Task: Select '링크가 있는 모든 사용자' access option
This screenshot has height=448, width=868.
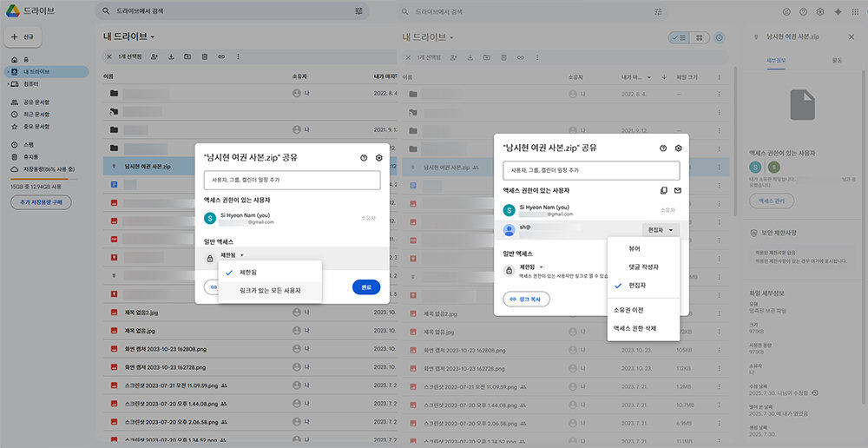Action: click(x=270, y=291)
